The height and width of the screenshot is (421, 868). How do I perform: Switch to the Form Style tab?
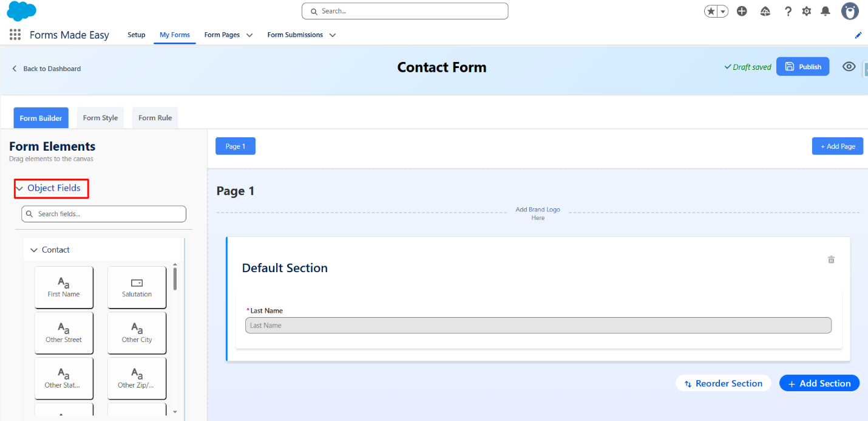tap(100, 118)
